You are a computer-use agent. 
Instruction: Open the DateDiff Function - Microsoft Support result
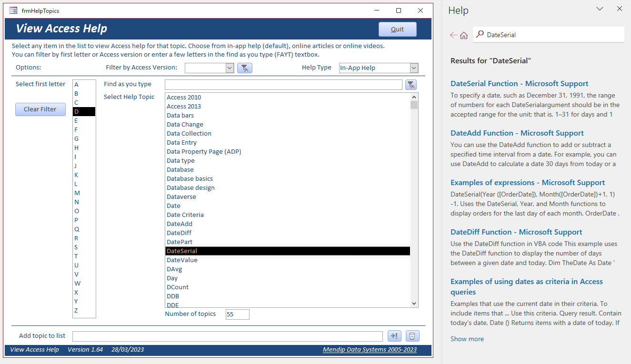tap(516, 232)
